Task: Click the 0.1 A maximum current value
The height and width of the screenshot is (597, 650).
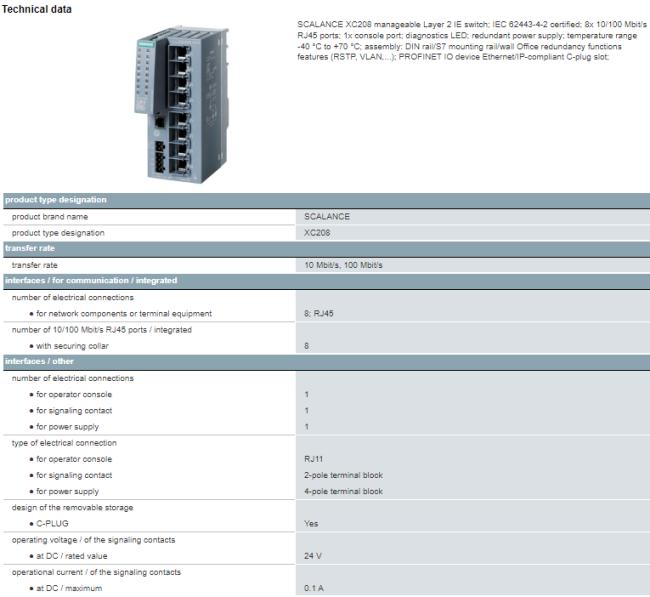Action: tap(314, 588)
